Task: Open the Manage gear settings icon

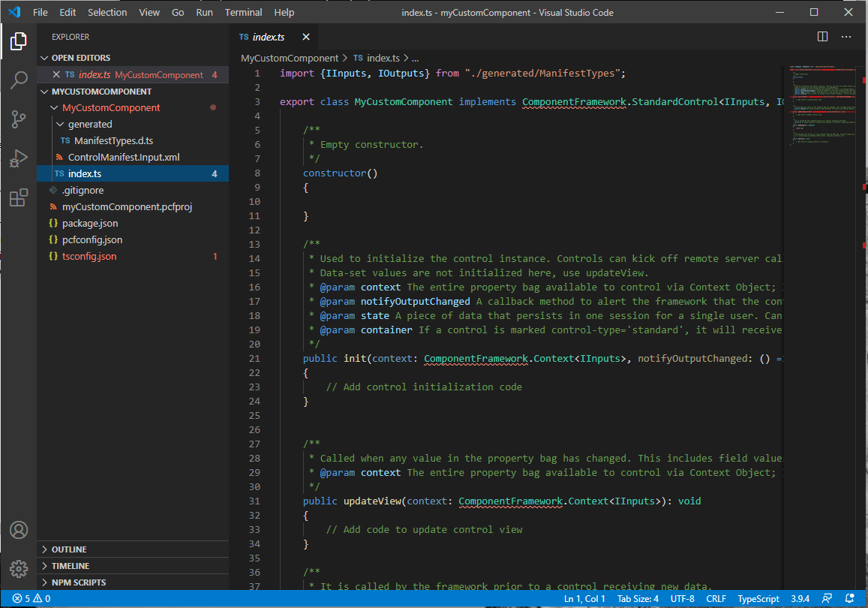Action: coord(19,568)
